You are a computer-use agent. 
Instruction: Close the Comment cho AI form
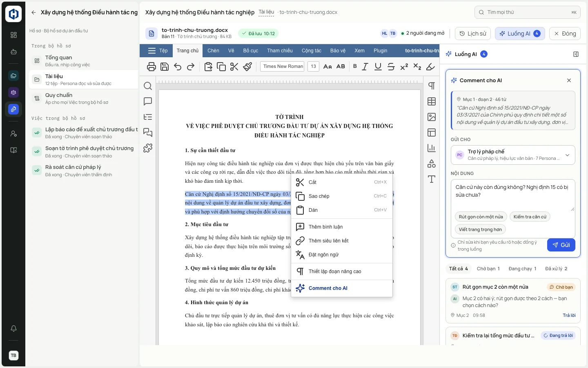coord(569,81)
